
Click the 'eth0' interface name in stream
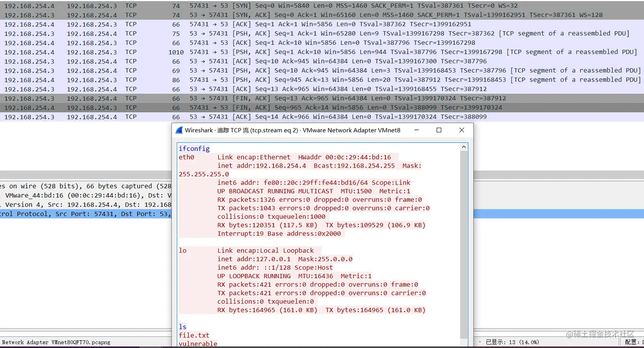click(x=187, y=157)
